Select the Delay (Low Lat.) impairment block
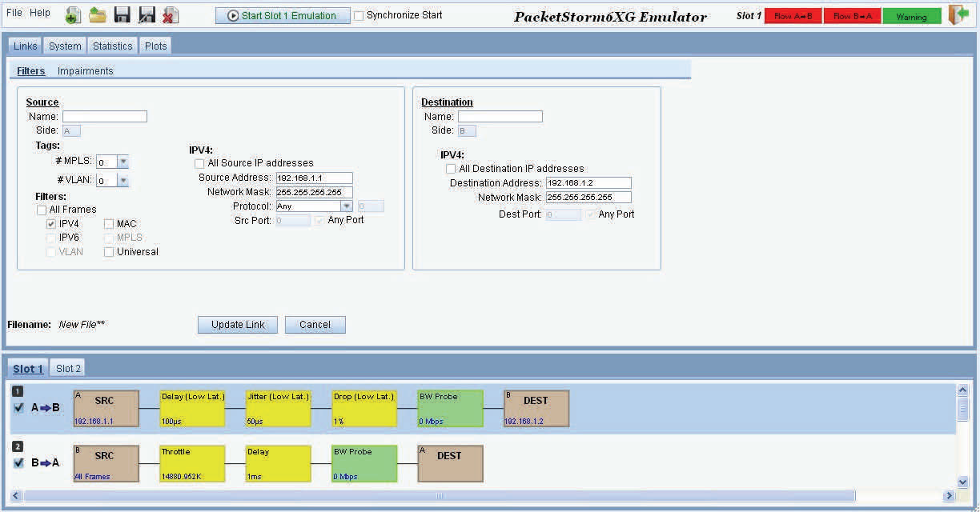Viewport: 980px width, 512px height. coord(192,409)
